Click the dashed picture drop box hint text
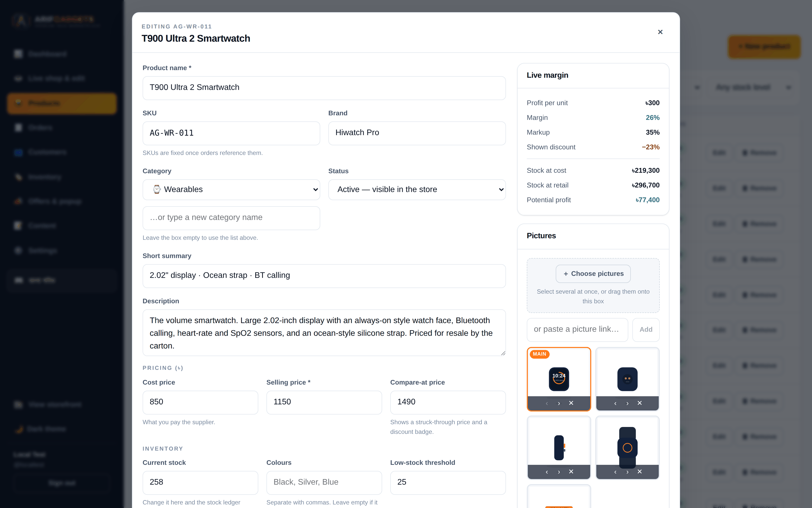The height and width of the screenshot is (508, 812). (593, 296)
